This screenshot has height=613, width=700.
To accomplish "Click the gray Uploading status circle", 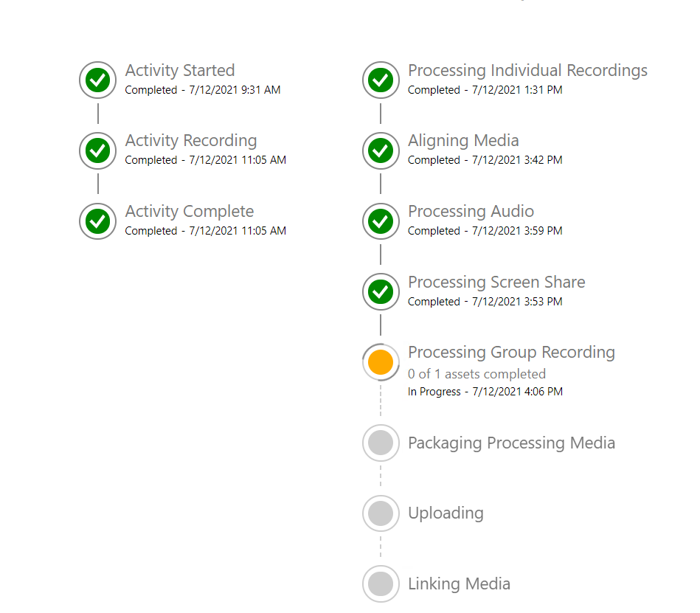I will point(381,513).
